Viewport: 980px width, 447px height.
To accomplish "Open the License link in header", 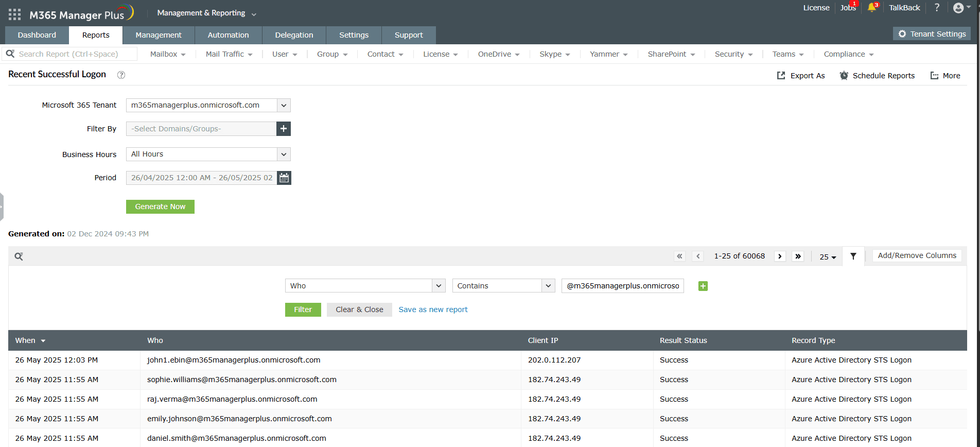I will click(816, 8).
